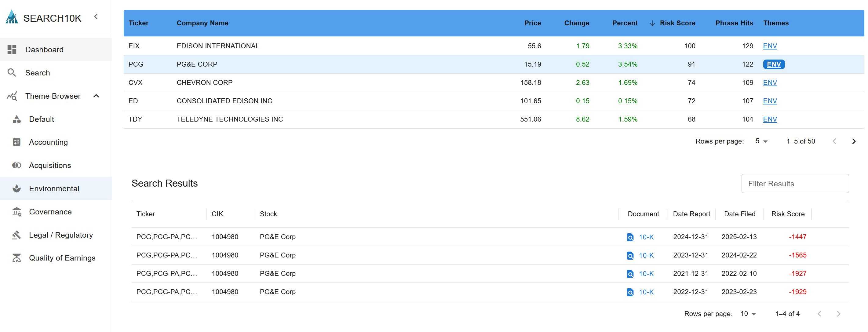Sort by Themes column header
This screenshot has height=332, width=868.
coord(776,23)
